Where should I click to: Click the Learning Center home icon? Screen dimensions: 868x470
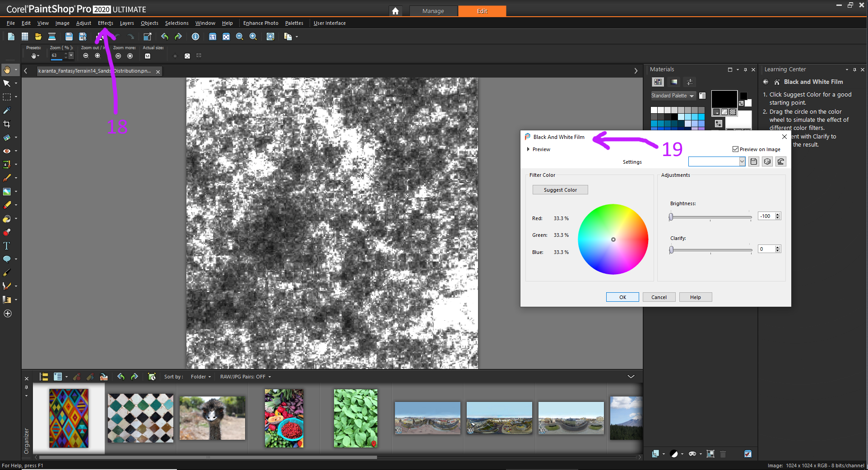click(x=777, y=82)
